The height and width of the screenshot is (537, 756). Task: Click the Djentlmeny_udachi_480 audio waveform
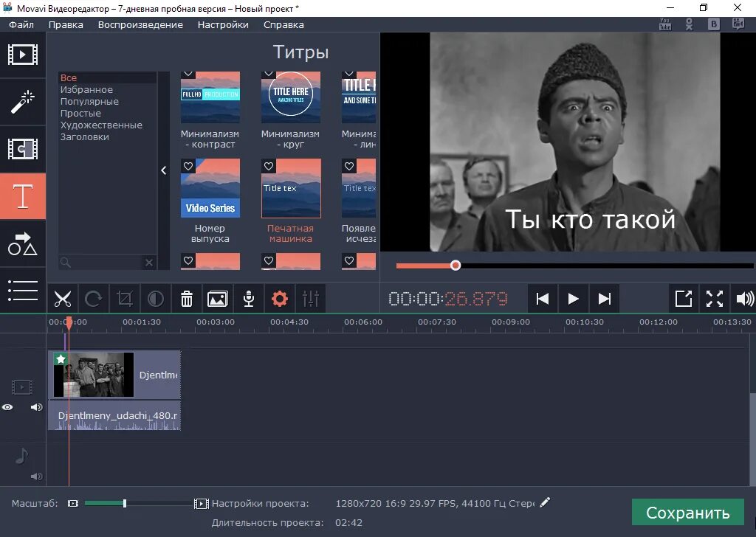pyautogui.click(x=114, y=415)
